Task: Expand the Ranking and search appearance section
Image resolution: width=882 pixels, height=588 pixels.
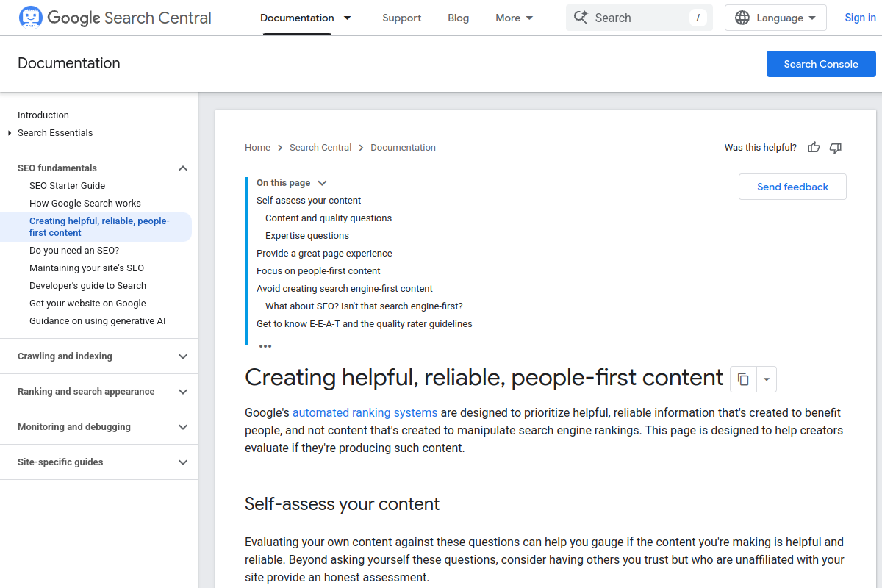Action: pos(183,392)
